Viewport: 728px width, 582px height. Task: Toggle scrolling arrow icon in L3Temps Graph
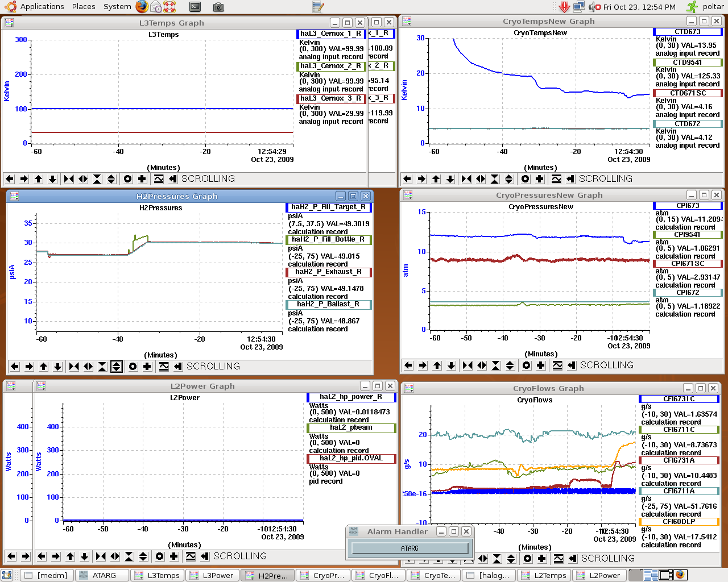173,179
